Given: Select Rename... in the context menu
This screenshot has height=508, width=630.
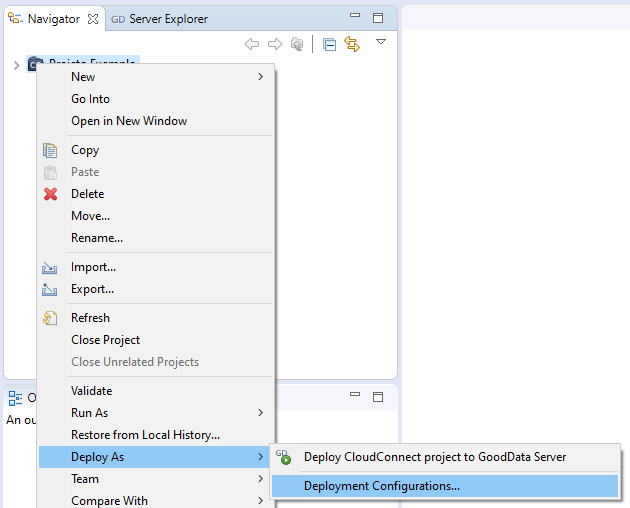Looking at the screenshot, I should [x=157, y=238].
